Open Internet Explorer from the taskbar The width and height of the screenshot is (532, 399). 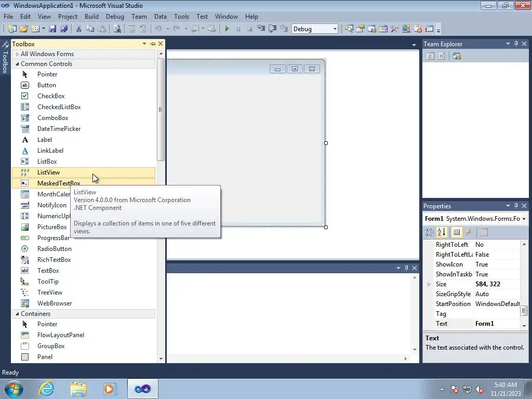coord(46,389)
